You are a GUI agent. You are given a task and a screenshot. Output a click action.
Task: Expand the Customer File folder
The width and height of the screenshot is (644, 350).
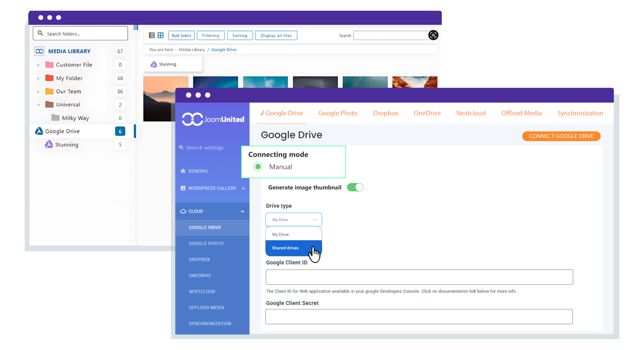(x=38, y=65)
